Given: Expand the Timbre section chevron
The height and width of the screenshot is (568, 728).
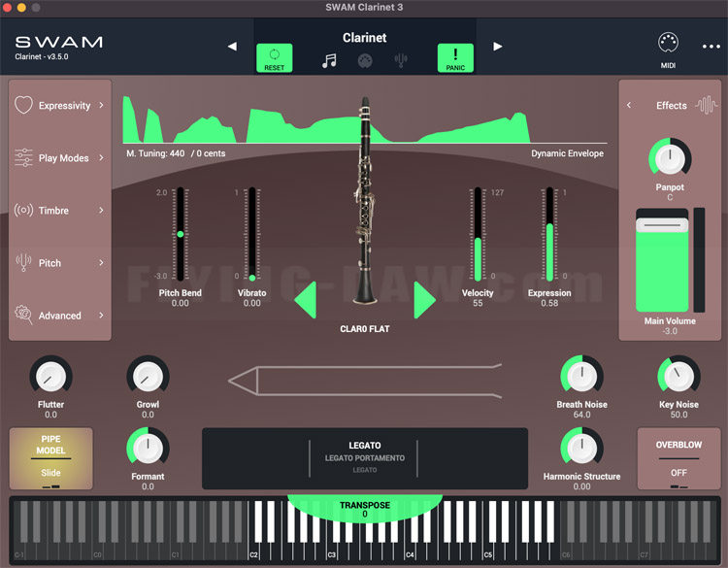Looking at the screenshot, I should [101, 210].
